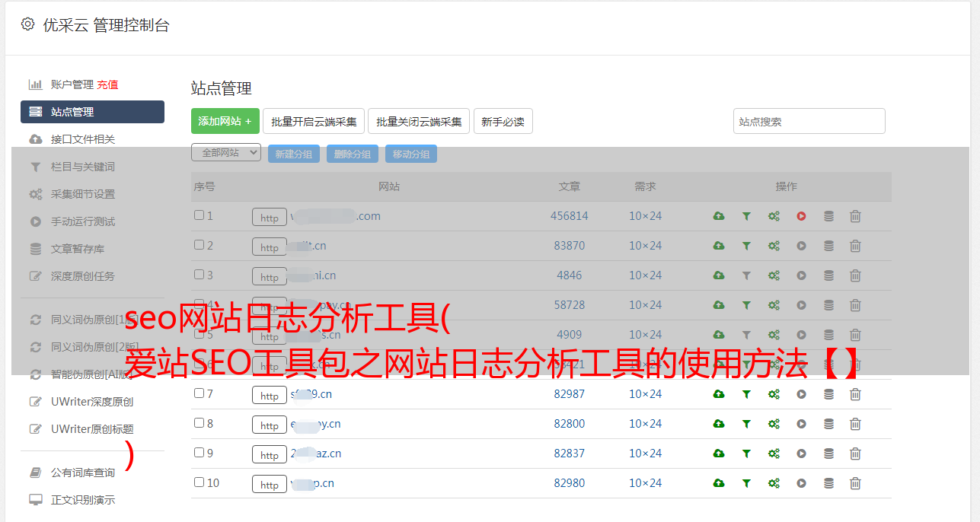Click cloud upload icon in row 456814
This screenshot has width=980, height=522.
click(719, 216)
